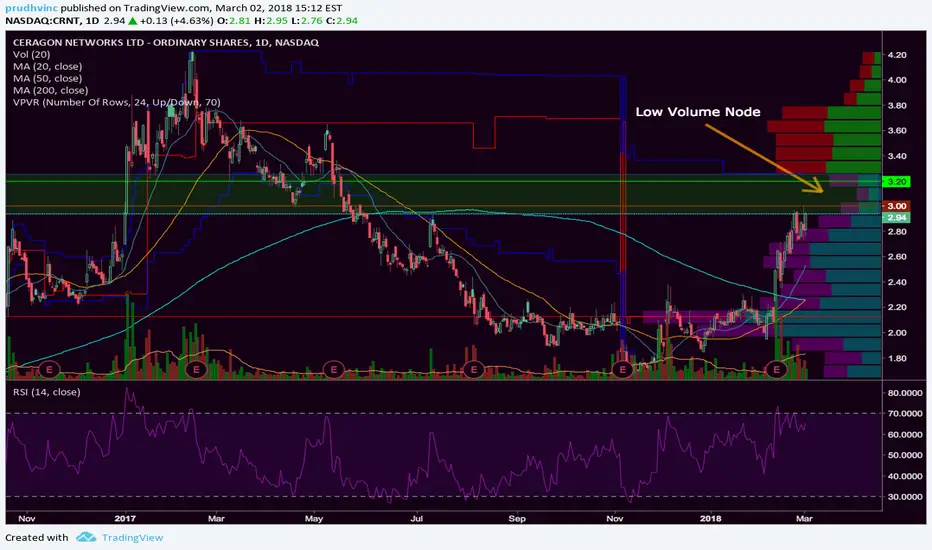Click the C:2.94 close value
The image size is (932, 550).
342,21
